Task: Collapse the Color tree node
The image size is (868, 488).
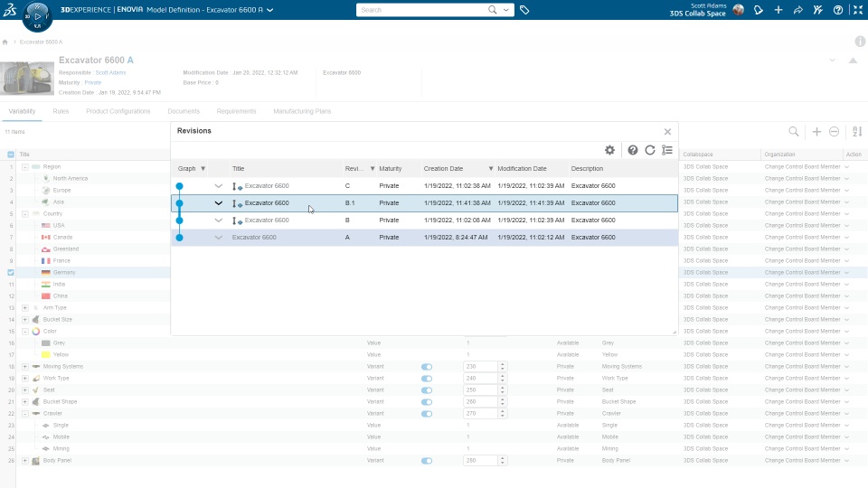Action: click(25, 332)
